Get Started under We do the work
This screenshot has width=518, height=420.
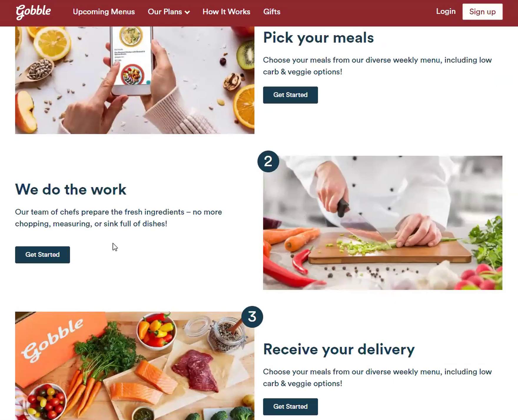[x=42, y=255]
